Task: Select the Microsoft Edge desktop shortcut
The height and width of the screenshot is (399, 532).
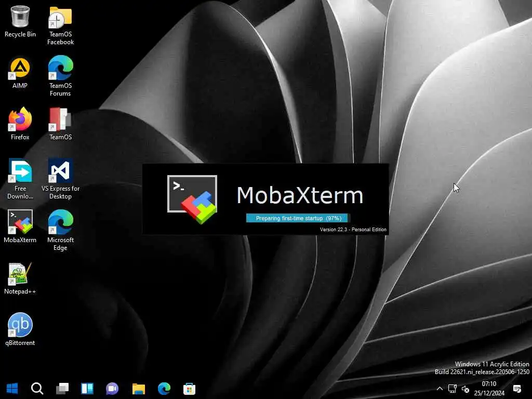Action: click(x=60, y=230)
